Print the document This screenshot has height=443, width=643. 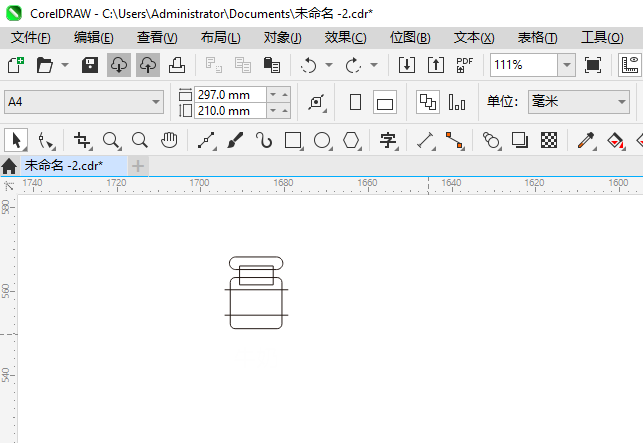(177, 65)
